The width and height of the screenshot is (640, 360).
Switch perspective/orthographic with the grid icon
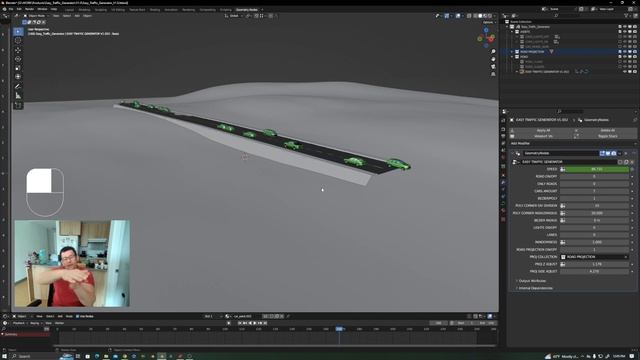[493, 74]
